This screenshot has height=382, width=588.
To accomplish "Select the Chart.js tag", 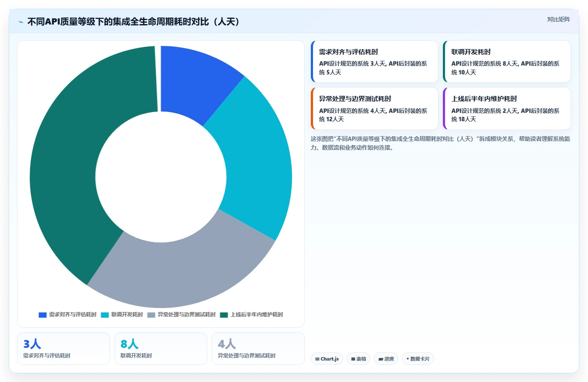I will click(327, 359).
